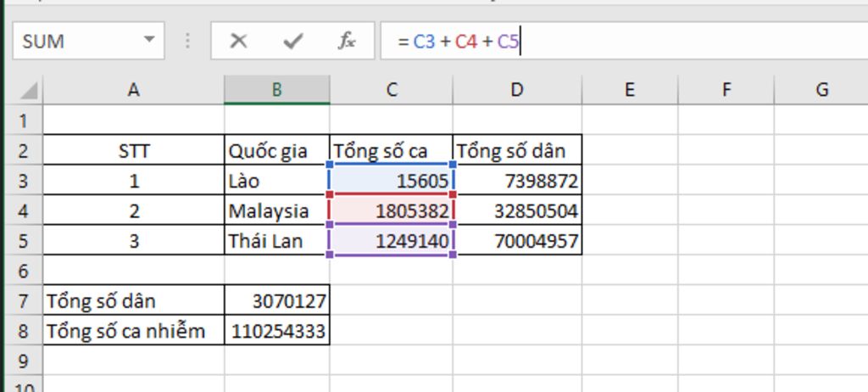Select the cell containing Lào
The height and width of the screenshot is (392, 868).
click(277, 180)
